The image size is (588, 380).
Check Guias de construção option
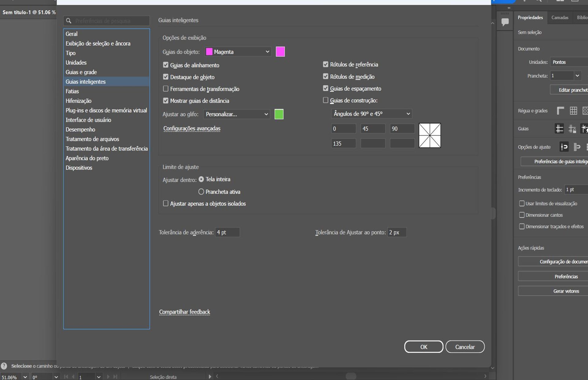pos(326,100)
